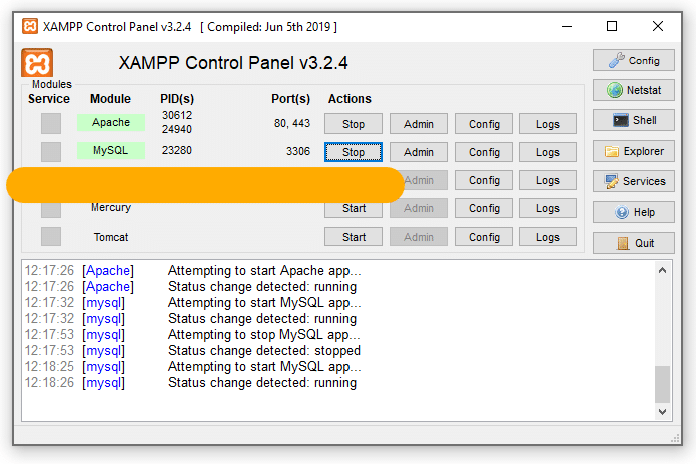Toggle the MySQL service checkbox
This screenshot has width=696, height=464.
pos(51,152)
